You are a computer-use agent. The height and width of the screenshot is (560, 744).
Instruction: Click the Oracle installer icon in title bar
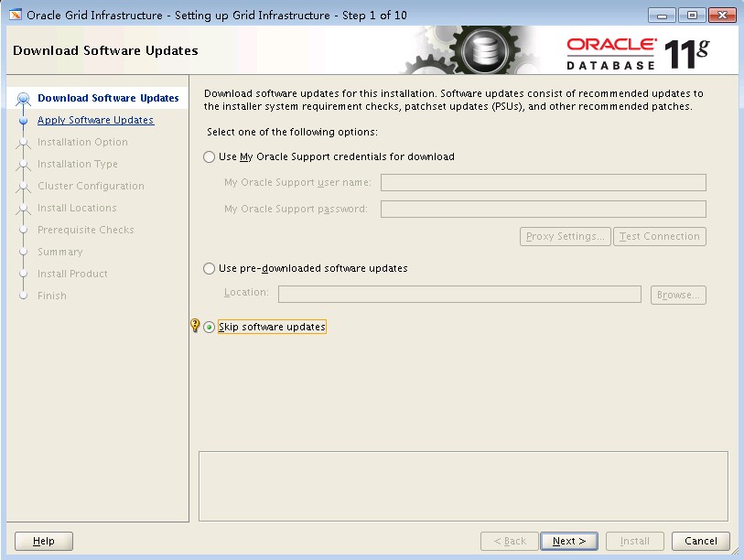pos(16,15)
